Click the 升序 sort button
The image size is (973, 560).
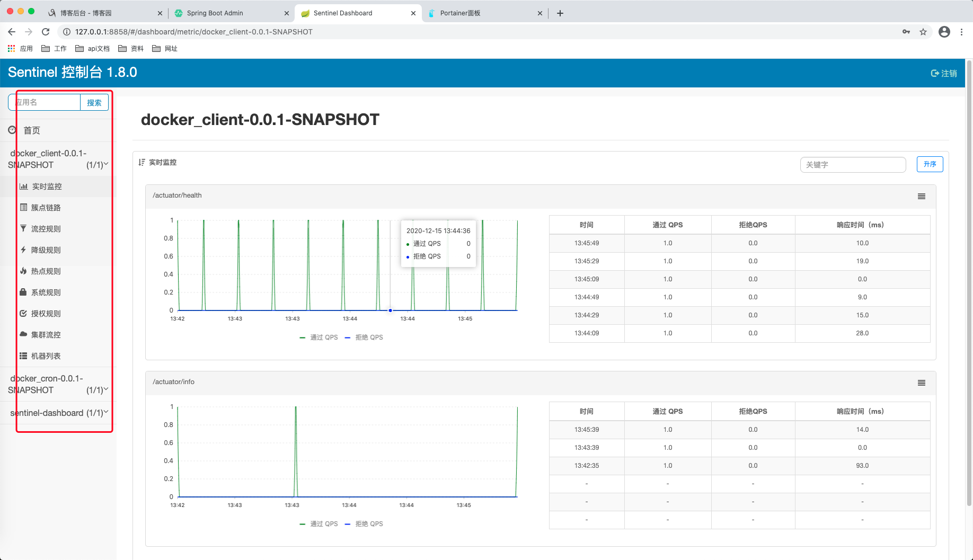coord(930,164)
